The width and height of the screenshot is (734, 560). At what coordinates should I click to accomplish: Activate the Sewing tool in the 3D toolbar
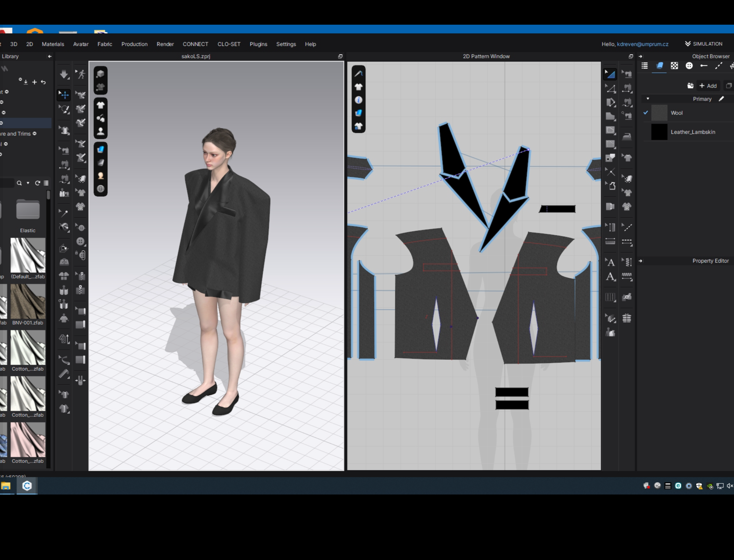(x=64, y=150)
